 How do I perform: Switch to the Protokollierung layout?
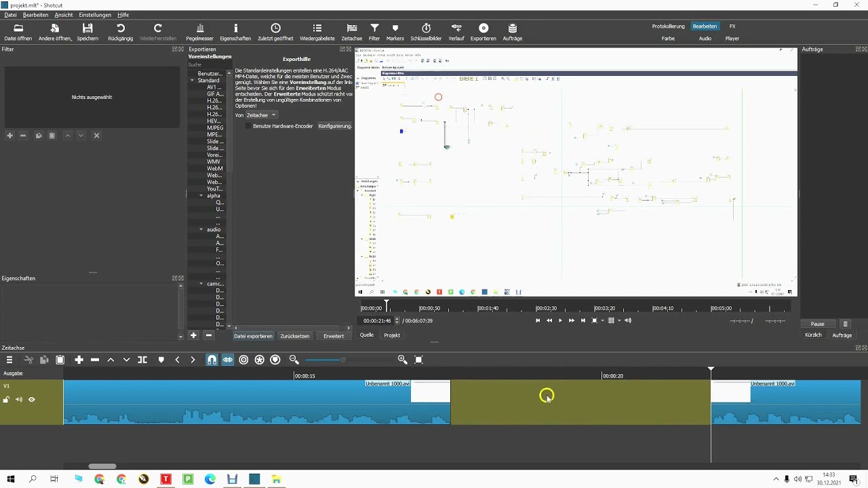click(669, 26)
